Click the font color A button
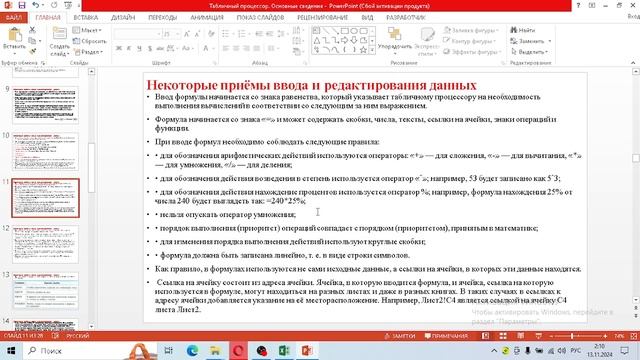 click(206, 48)
